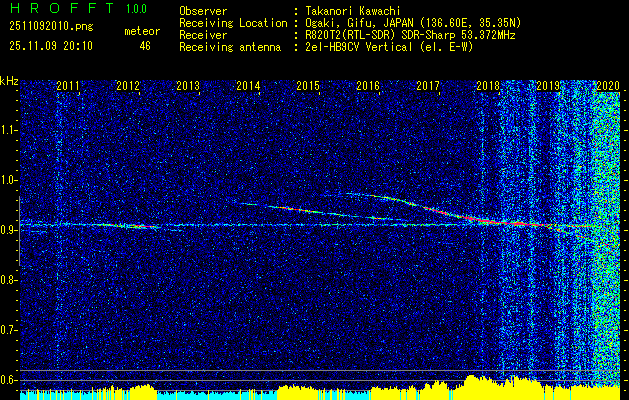Screen dimensions: 629x400
Task: Click the 0.8 kHz frequency label
Action: [9, 280]
